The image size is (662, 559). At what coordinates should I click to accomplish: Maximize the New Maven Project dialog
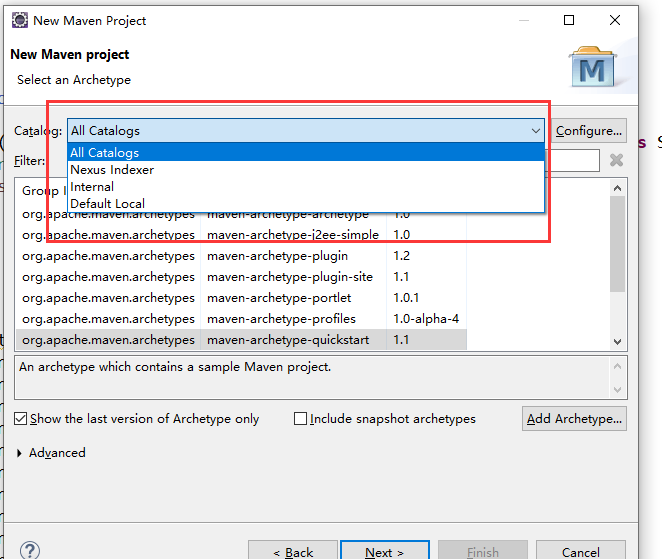coord(569,20)
